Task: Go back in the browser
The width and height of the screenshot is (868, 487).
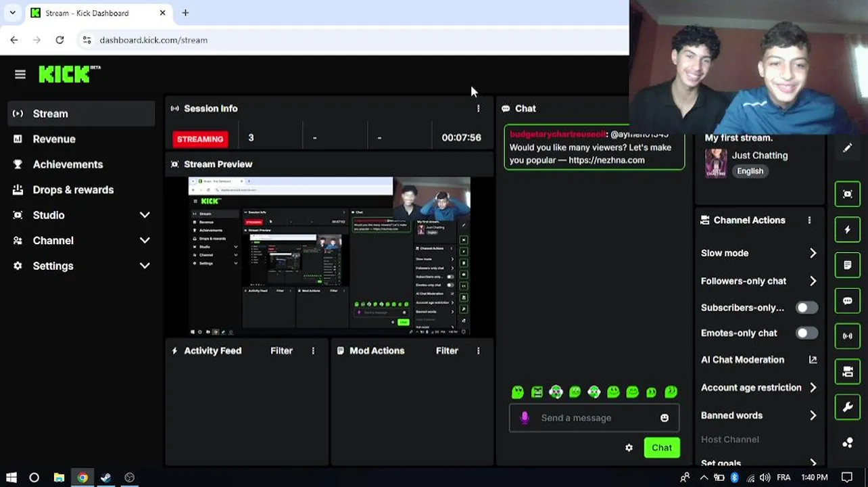Action: coord(14,40)
